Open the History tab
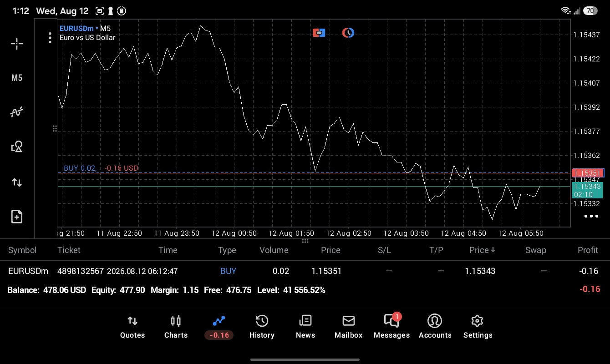The height and width of the screenshot is (364, 610). coord(262,327)
